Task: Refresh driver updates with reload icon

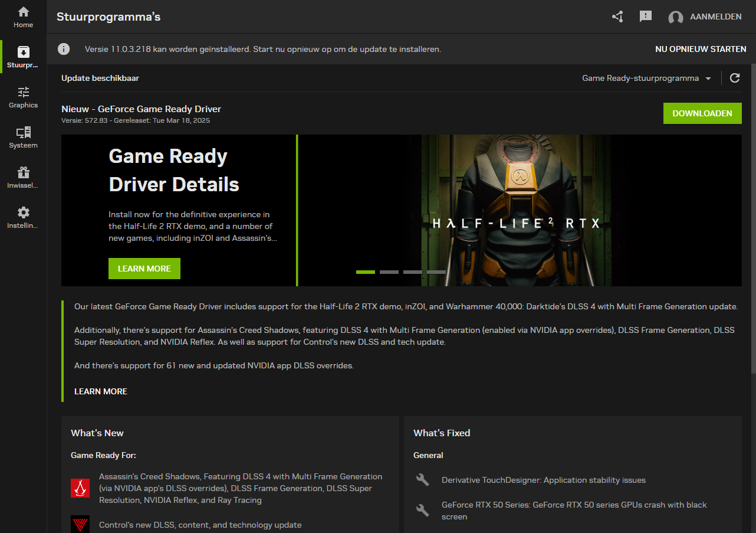Action: pos(735,78)
